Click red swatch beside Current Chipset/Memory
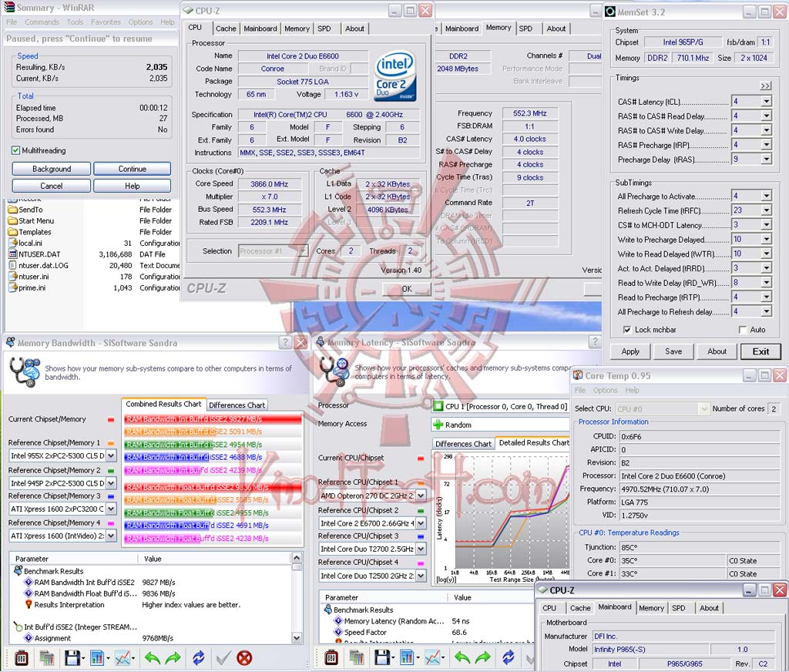 point(111,419)
